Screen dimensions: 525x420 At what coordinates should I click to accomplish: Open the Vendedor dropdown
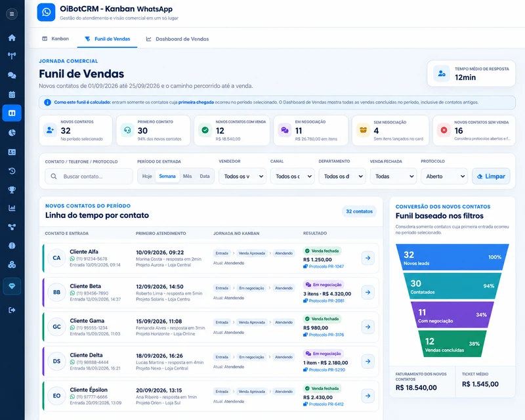point(242,176)
